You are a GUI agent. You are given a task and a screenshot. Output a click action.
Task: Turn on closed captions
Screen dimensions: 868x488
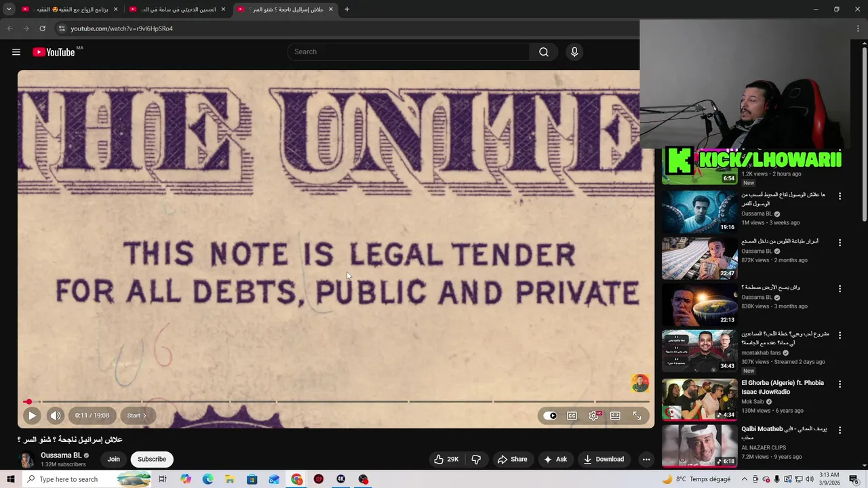(x=572, y=415)
